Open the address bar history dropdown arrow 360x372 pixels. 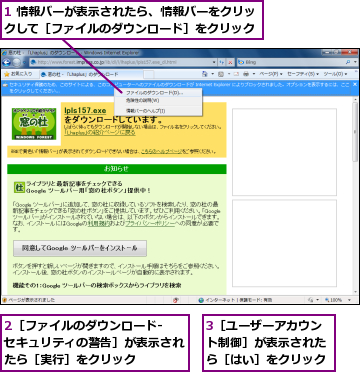point(214,62)
